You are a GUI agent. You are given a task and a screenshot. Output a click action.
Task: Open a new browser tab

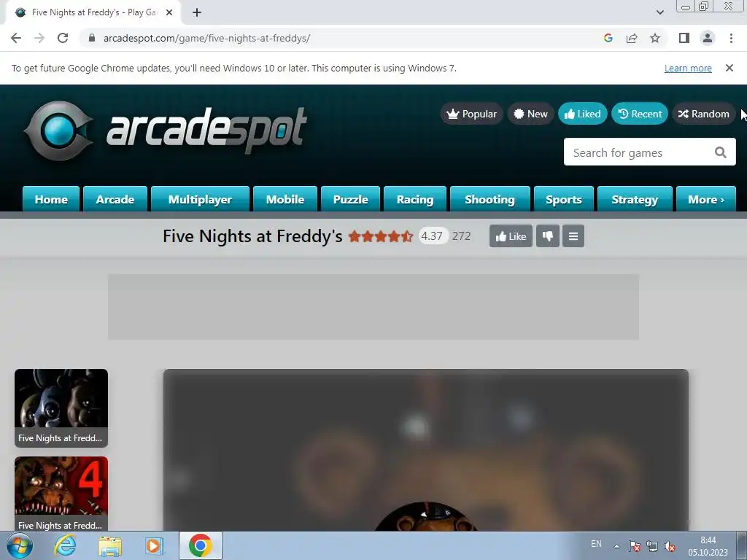pos(197,12)
